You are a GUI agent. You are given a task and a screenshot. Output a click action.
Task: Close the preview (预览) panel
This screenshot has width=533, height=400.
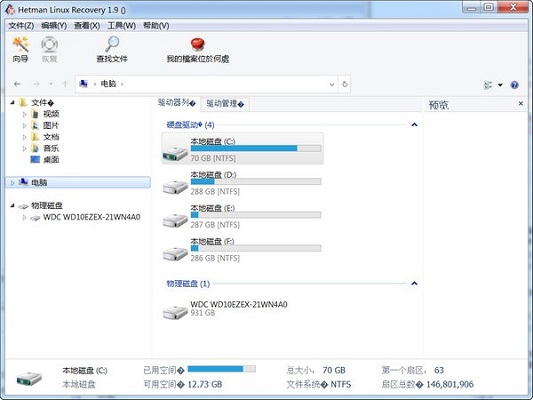pyautogui.click(x=521, y=103)
